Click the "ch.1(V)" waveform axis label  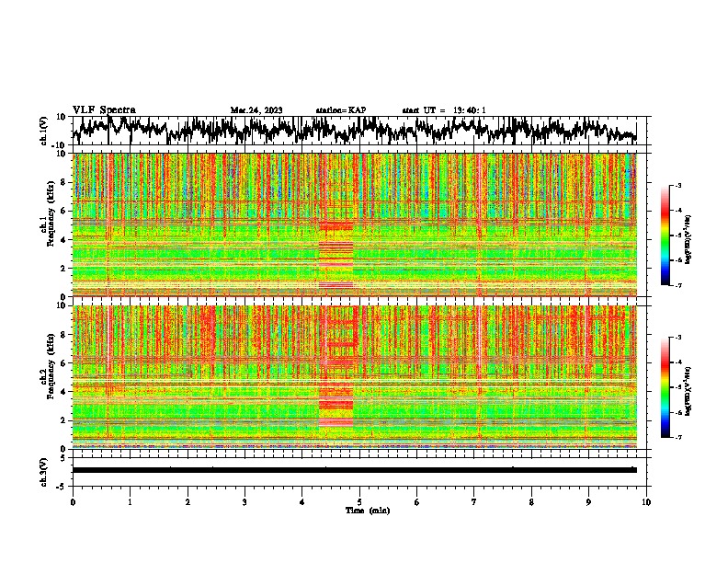point(44,131)
